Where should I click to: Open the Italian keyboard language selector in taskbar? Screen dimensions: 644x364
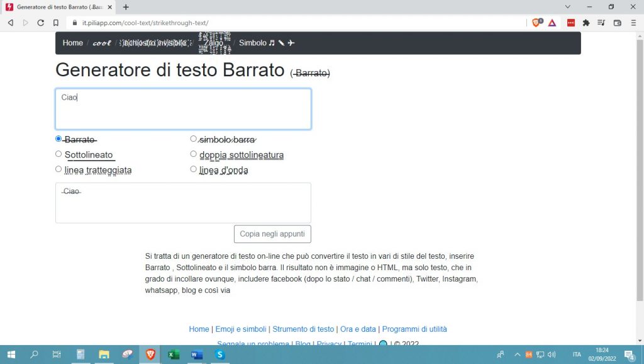tap(576, 355)
